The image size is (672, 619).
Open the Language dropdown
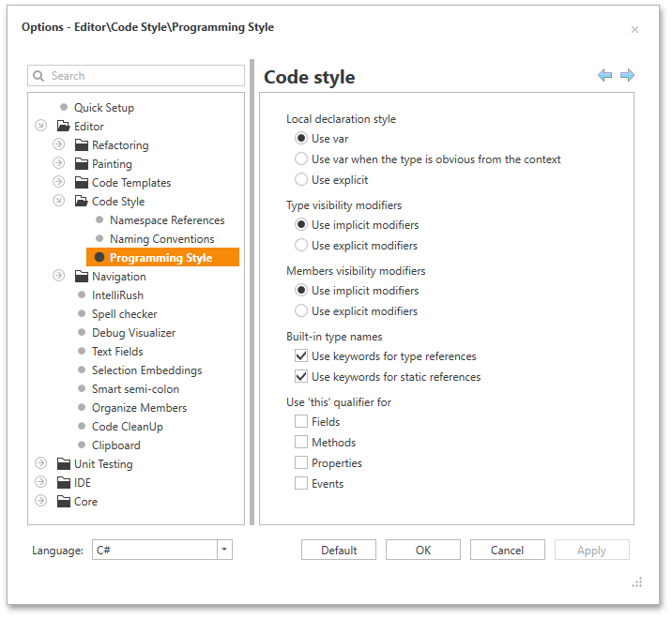[224, 551]
